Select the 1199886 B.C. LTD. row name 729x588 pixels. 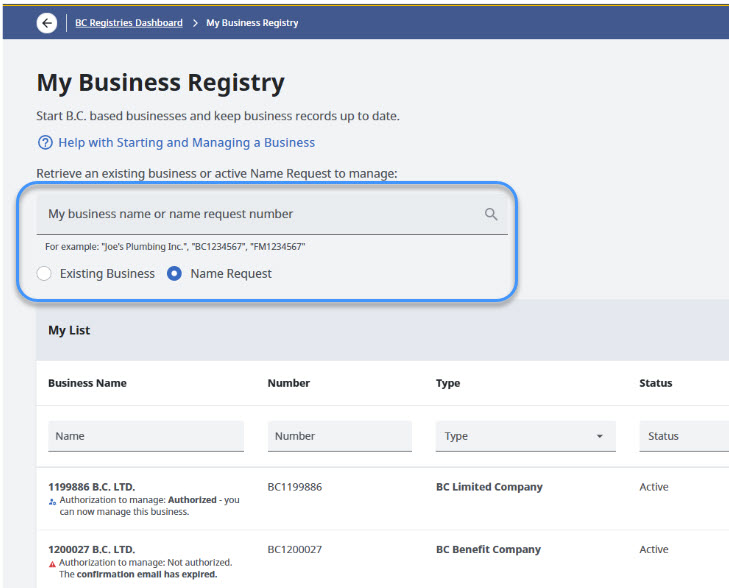click(x=91, y=487)
